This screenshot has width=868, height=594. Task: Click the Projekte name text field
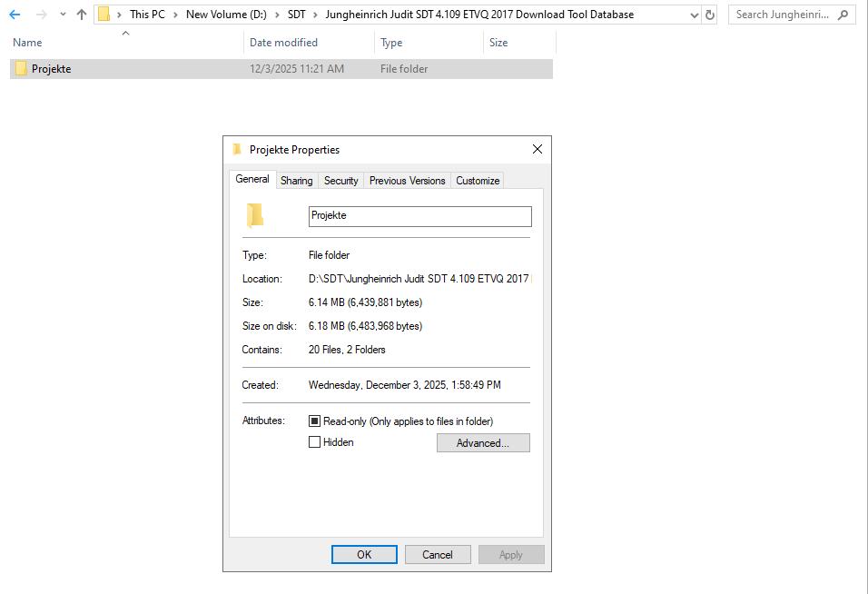(x=420, y=216)
